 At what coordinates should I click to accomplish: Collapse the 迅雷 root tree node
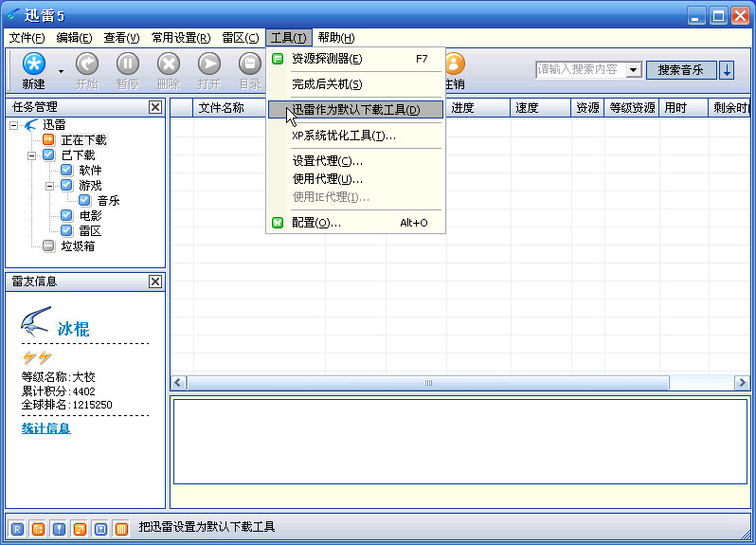13,125
